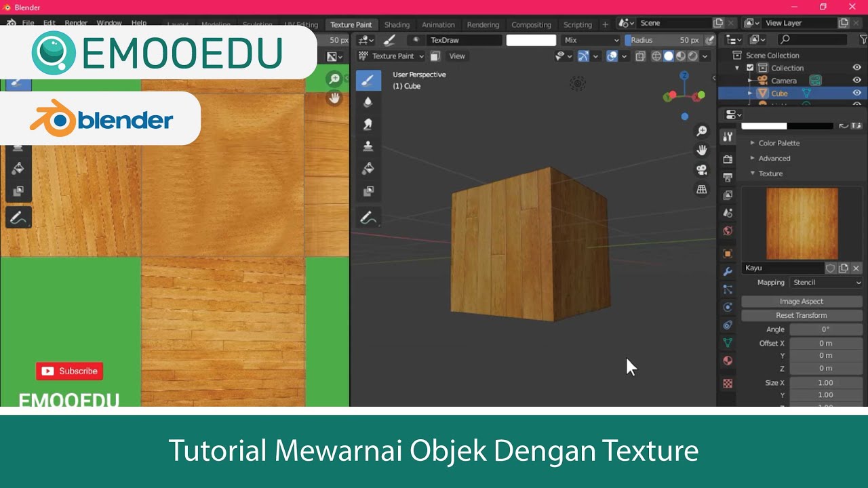
Task: Click the image editor pan hand icon
Action: coord(334,98)
